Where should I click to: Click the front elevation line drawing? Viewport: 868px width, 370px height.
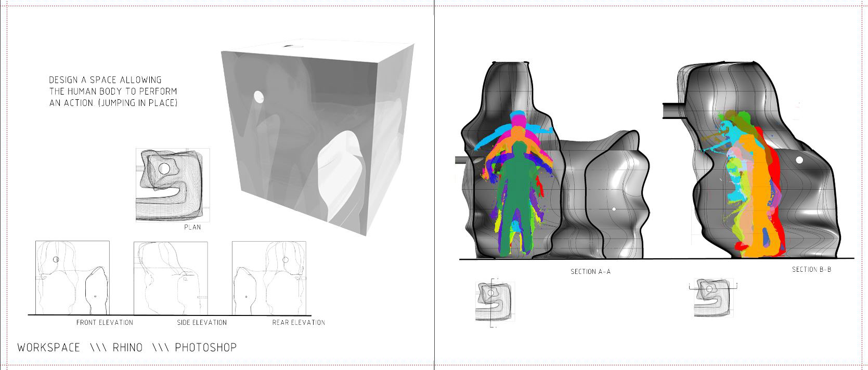click(72, 277)
